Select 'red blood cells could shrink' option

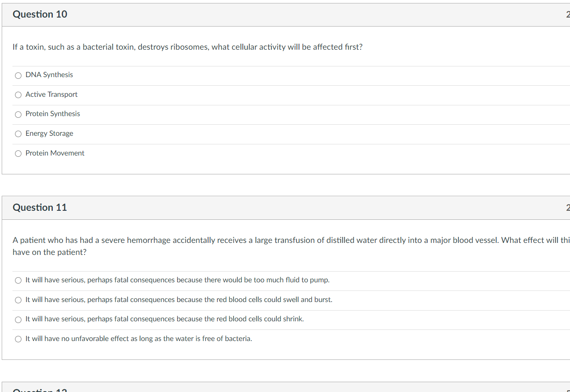[18, 320]
